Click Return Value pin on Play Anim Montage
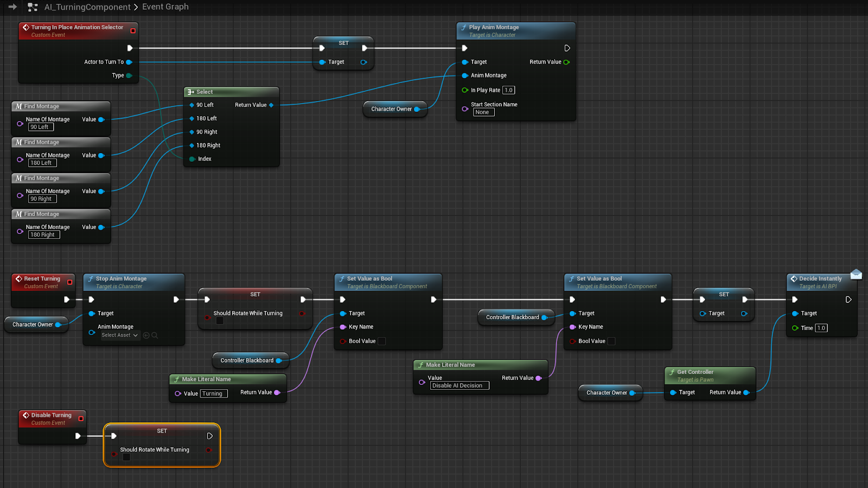868x488 pixels. (566, 62)
